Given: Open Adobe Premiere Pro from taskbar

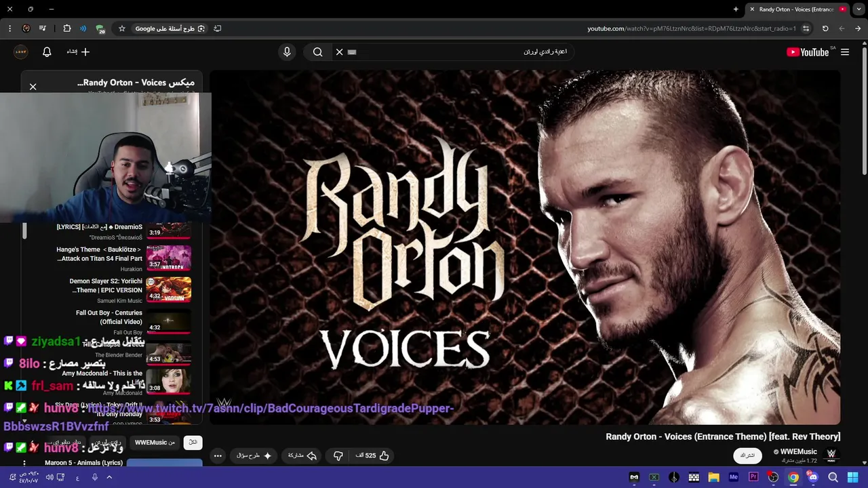Looking at the screenshot, I should (x=753, y=477).
